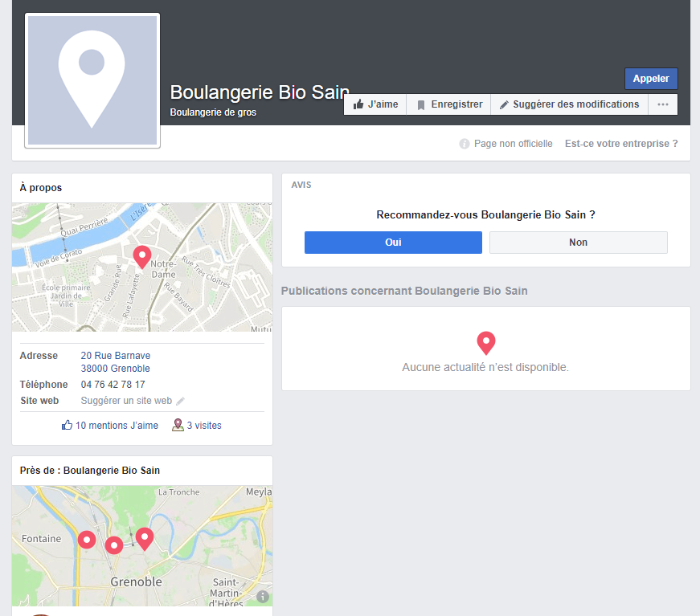Click the Téléphone field label
The image size is (700, 616).
click(x=43, y=385)
